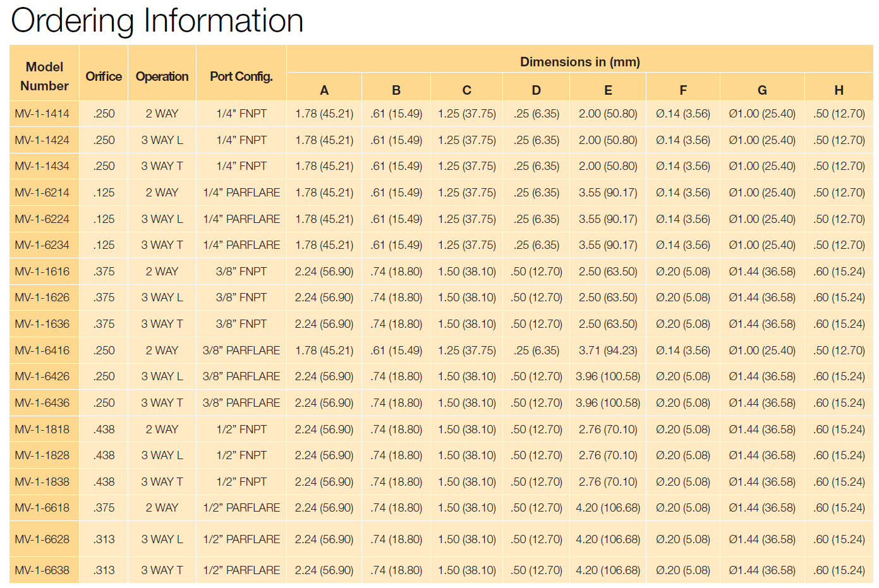Click dimension column header 'H'

(x=839, y=90)
